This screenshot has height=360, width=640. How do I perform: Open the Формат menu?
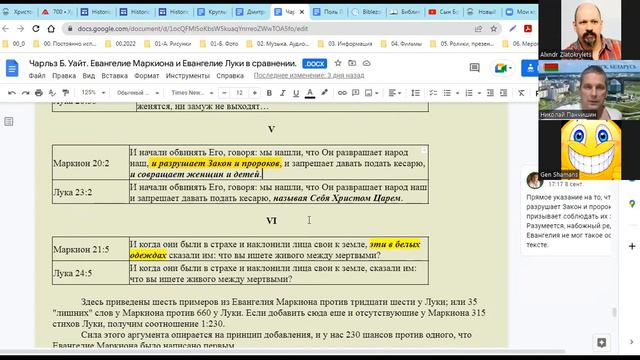tap(147, 76)
